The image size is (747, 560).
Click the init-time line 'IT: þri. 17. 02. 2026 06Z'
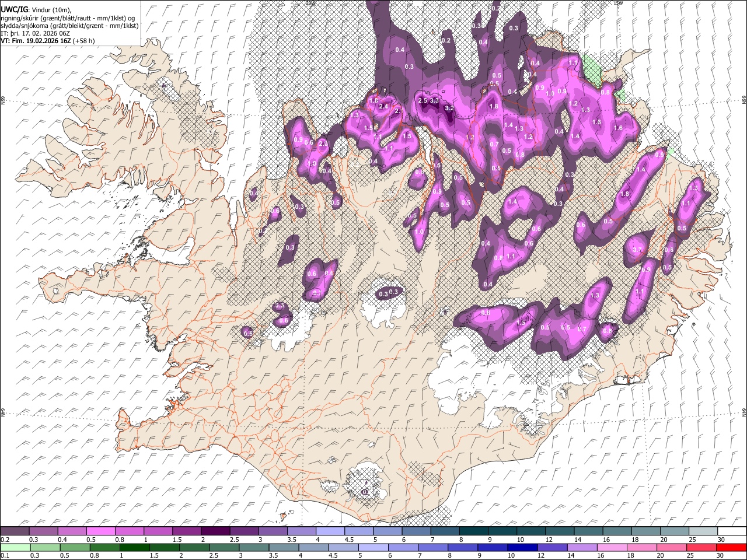click(36, 33)
